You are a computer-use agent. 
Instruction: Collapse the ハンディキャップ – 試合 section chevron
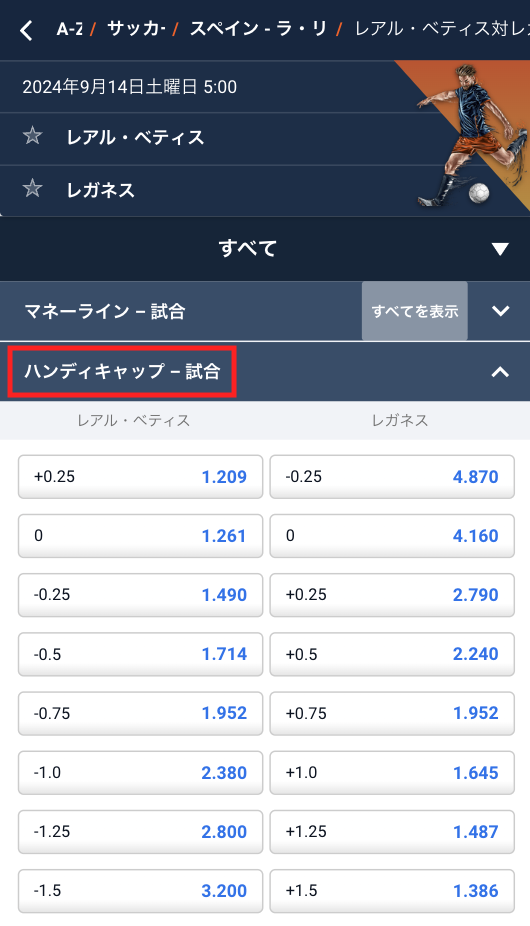tap(500, 371)
